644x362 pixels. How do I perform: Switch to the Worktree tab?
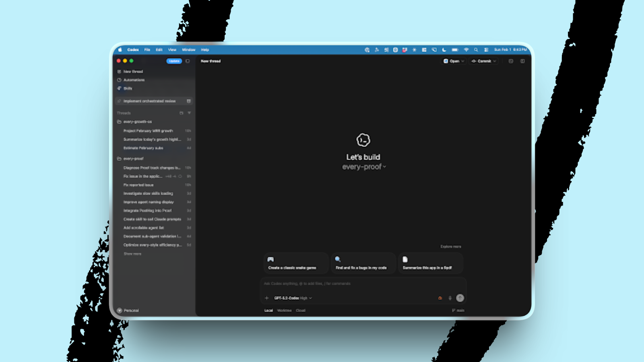point(284,311)
